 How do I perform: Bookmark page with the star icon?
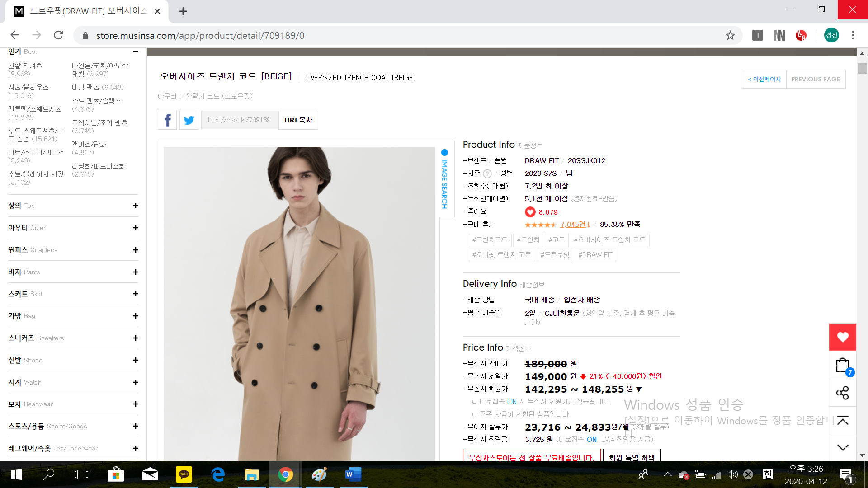click(730, 35)
